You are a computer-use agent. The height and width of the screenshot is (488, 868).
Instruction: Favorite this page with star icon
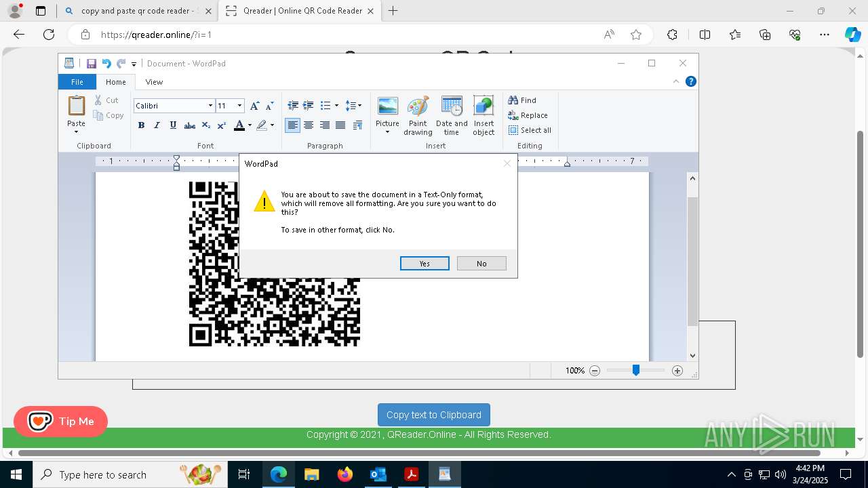click(636, 35)
